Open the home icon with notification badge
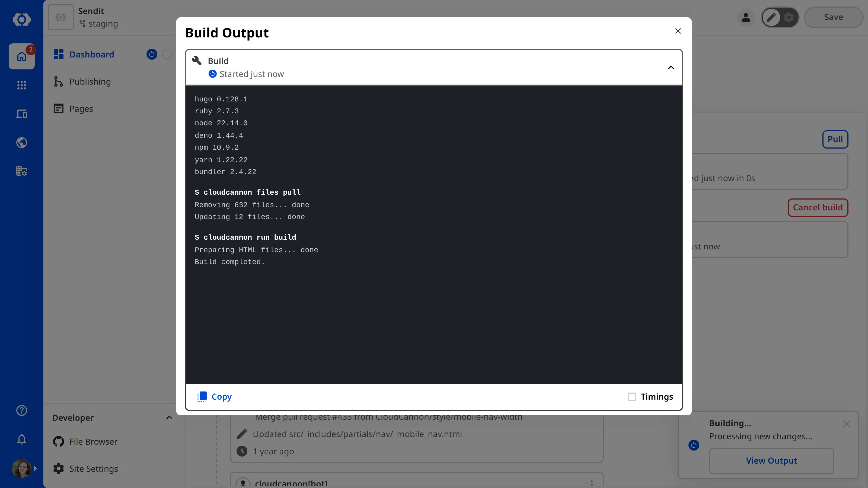The height and width of the screenshot is (488, 868). tap(22, 56)
